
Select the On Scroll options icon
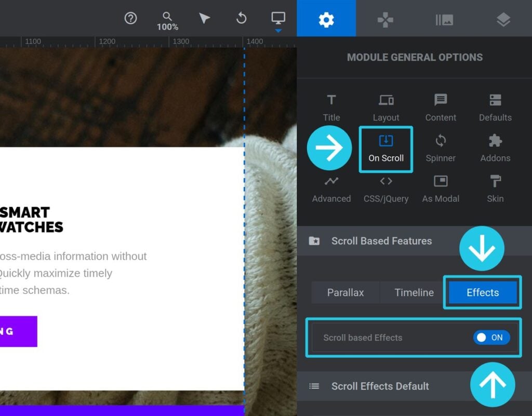[x=385, y=148]
